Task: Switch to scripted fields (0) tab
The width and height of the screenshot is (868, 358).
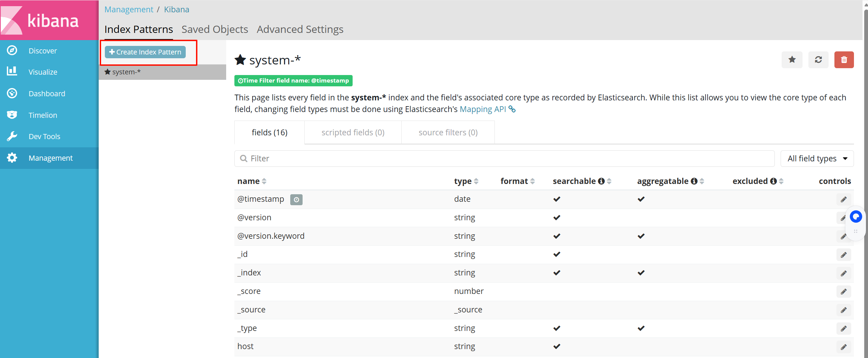Action: 353,132
